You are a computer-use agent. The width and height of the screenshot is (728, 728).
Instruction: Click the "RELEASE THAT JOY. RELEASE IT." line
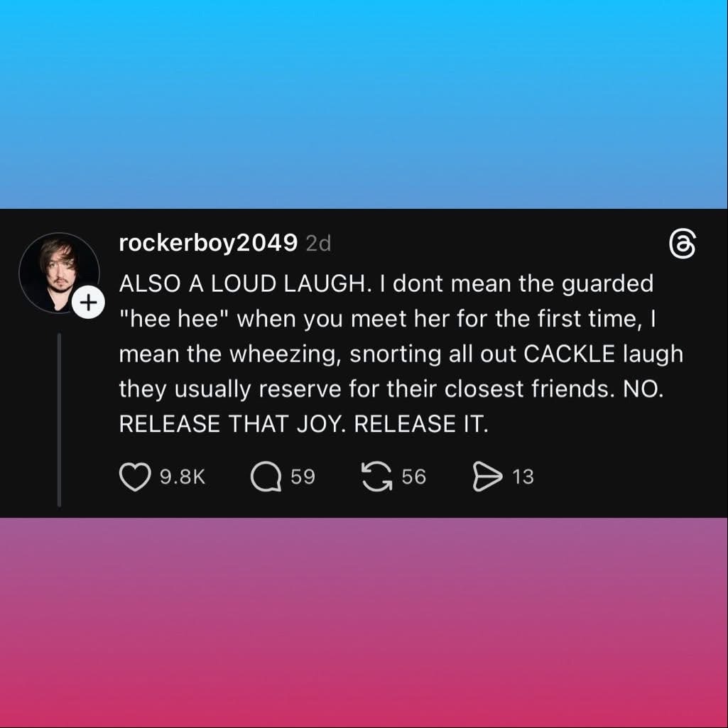[x=303, y=423]
